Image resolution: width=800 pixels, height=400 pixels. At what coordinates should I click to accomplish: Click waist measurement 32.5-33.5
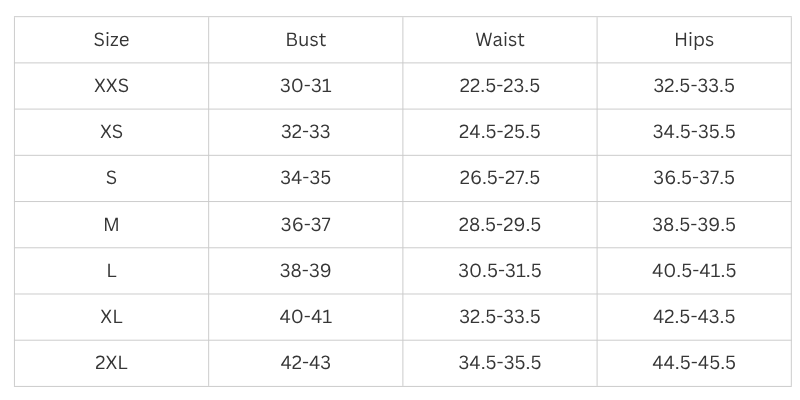(x=500, y=317)
